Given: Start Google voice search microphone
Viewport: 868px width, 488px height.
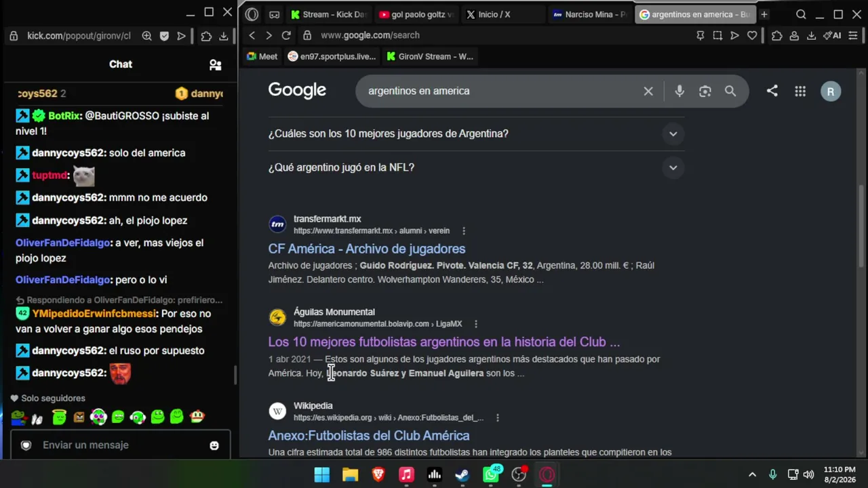Looking at the screenshot, I should [679, 91].
